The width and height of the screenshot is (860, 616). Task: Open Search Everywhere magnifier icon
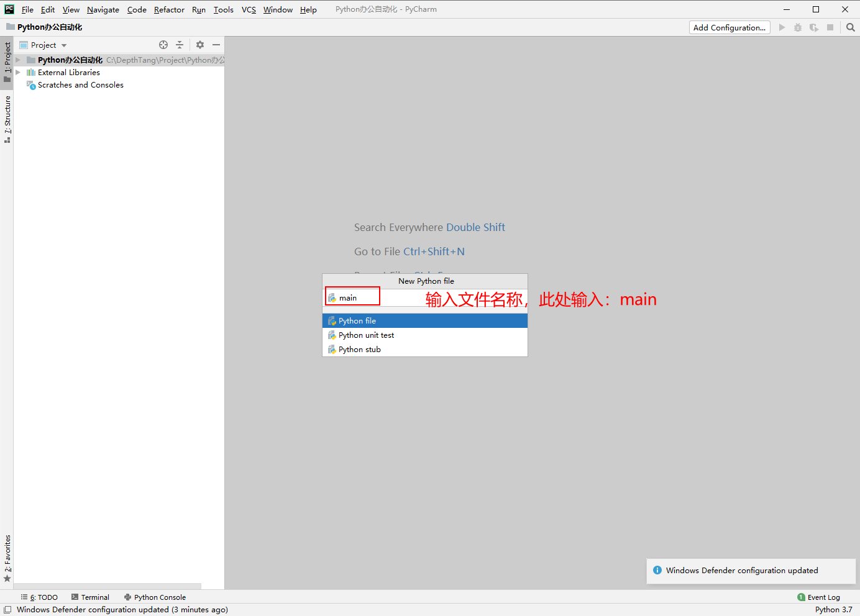851,27
